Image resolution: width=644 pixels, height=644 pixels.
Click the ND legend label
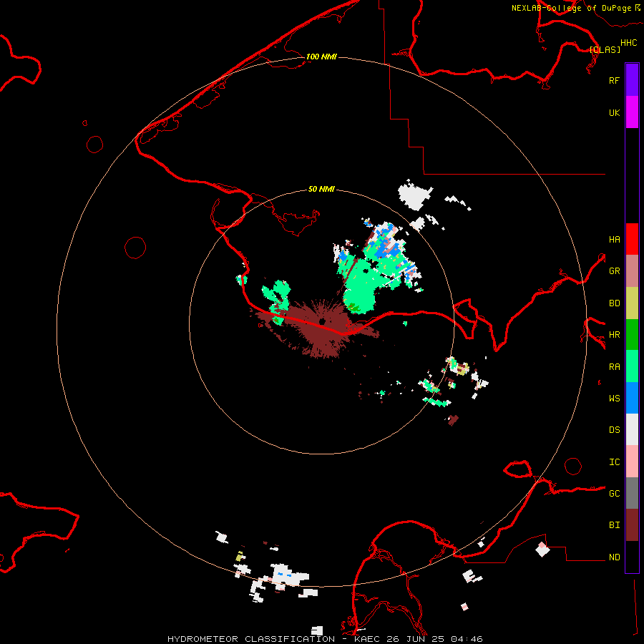614,557
